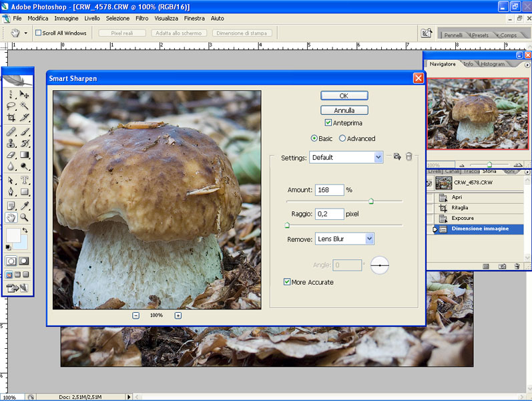Select the Type tool
This screenshot has height=401, width=532.
pyautogui.click(x=25, y=180)
